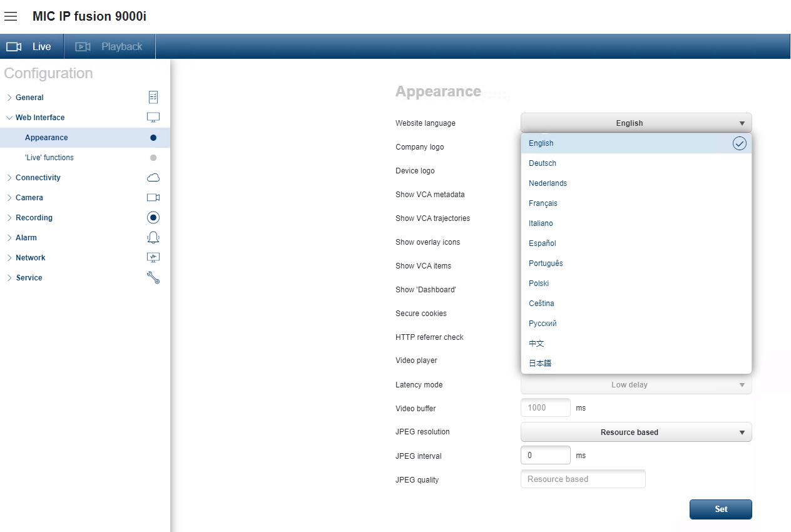
Task: Click the Network monitor icon
Action: click(x=153, y=257)
